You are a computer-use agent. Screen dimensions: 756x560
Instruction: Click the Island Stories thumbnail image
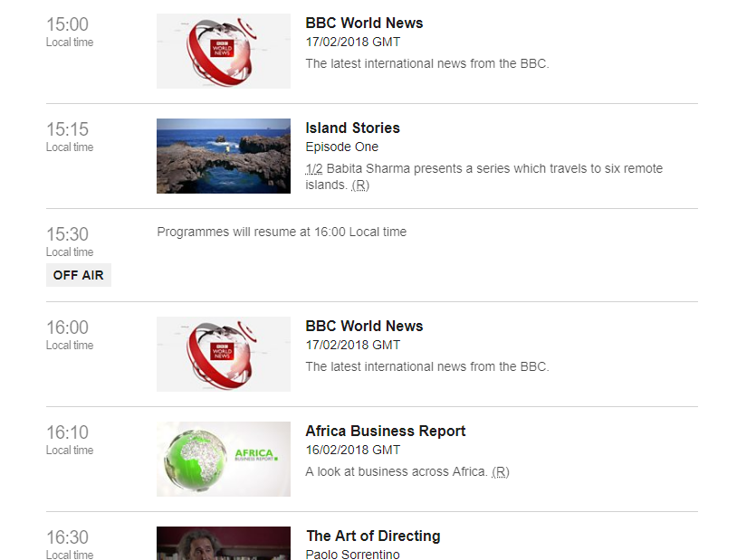(x=224, y=157)
